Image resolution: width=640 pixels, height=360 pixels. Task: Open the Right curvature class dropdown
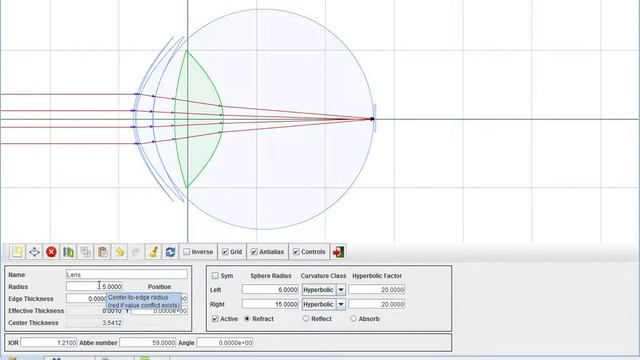[340, 304]
